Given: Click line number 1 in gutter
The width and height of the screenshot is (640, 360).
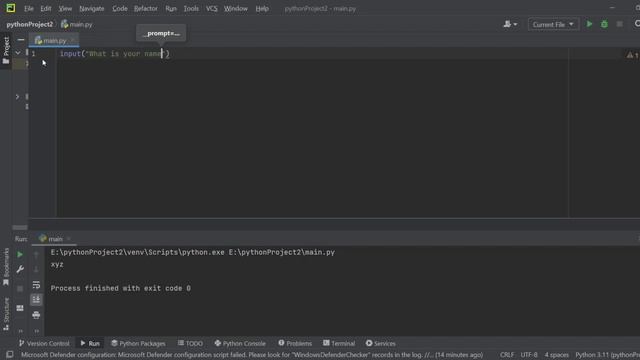Looking at the screenshot, I should [33, 53].
